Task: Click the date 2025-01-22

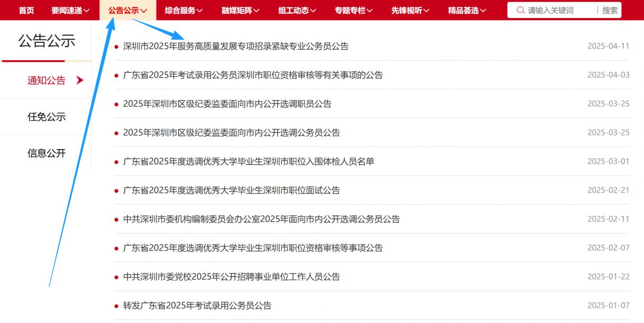Action: click(x=609, y=276)
